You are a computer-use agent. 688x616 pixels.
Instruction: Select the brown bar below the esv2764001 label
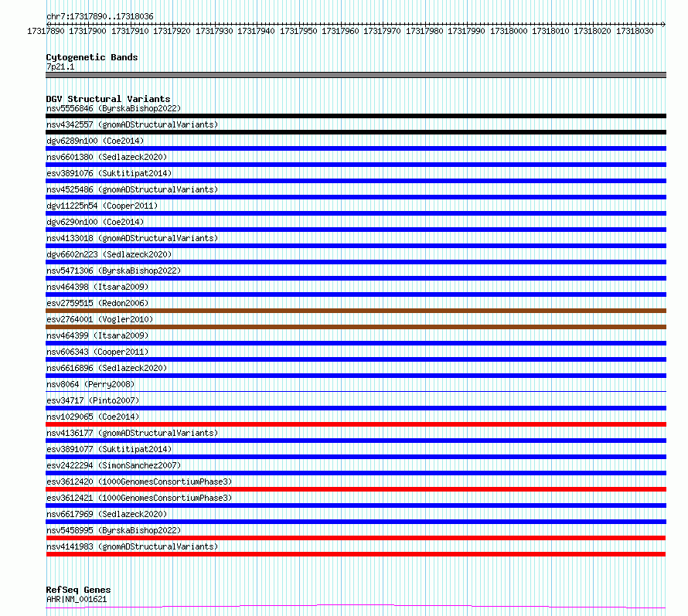[356, 327]
